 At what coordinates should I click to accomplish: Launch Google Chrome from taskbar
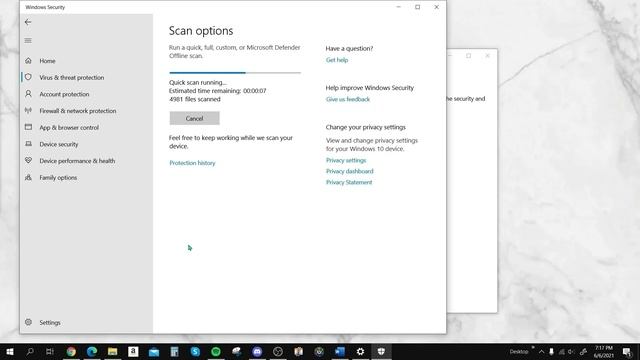pos(71,351)
